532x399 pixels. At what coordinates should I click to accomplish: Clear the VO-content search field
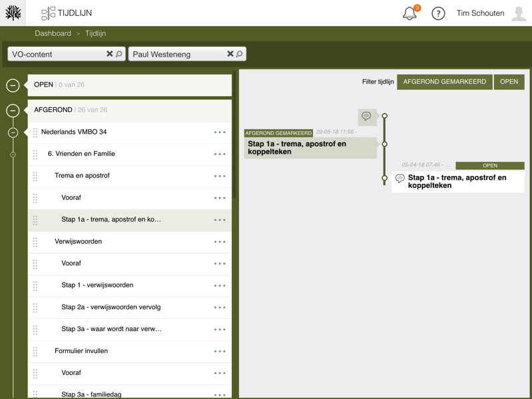click(x=109, y=54)
